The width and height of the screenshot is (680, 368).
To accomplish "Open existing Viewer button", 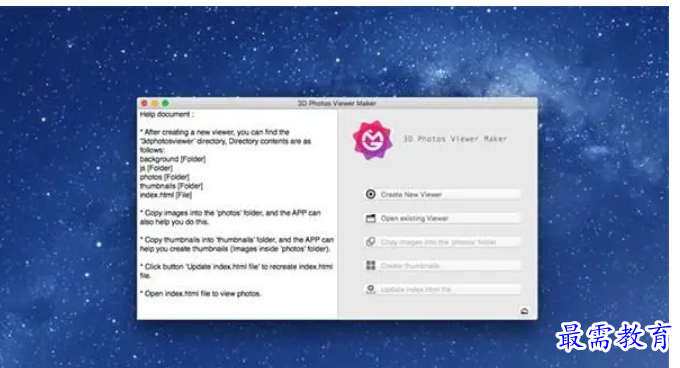I will point(442,218).
